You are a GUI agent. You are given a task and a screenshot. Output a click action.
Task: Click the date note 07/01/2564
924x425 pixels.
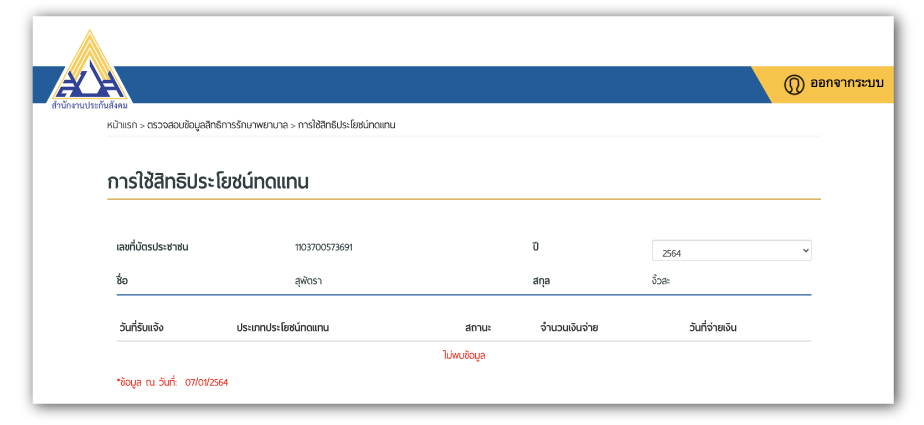[x=206, y=382]
